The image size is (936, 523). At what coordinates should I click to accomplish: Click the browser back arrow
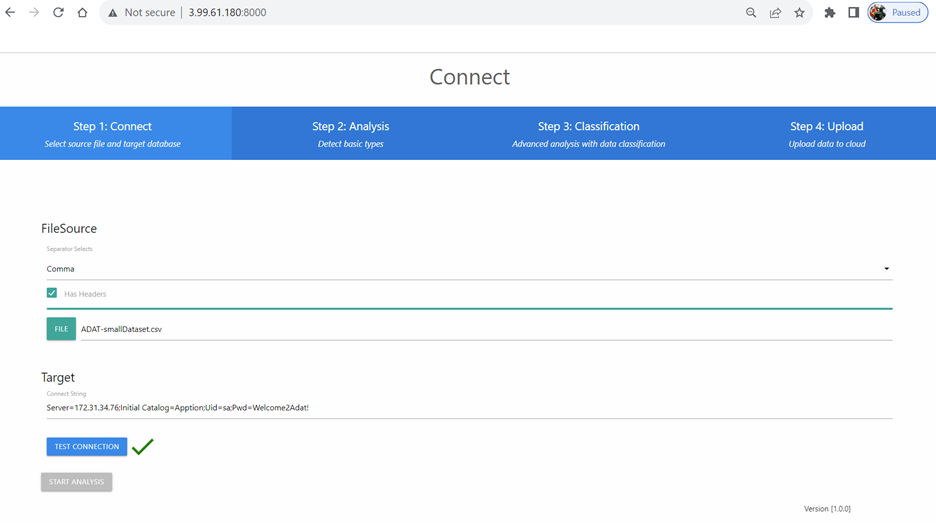point(11,13)
